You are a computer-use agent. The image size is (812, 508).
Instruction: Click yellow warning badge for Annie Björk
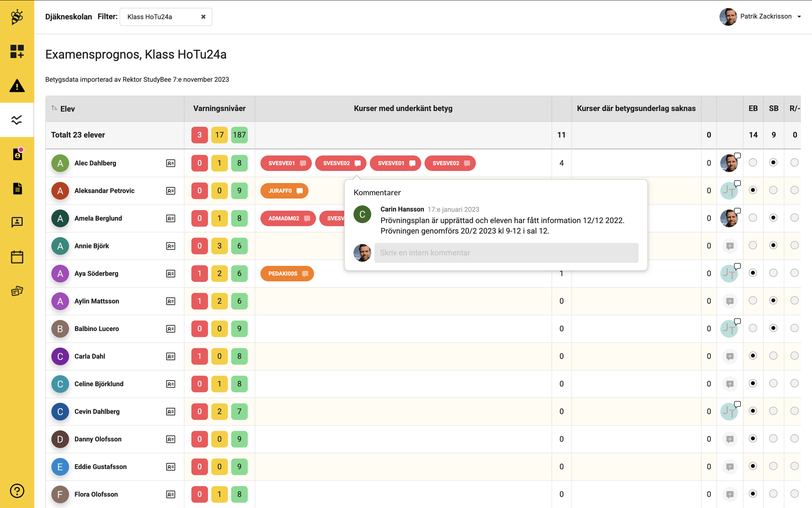pos(220,246)
